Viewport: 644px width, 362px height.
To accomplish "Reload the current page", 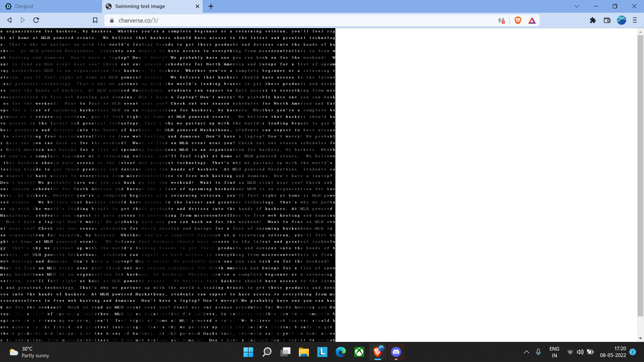I will tap(36, 20).
